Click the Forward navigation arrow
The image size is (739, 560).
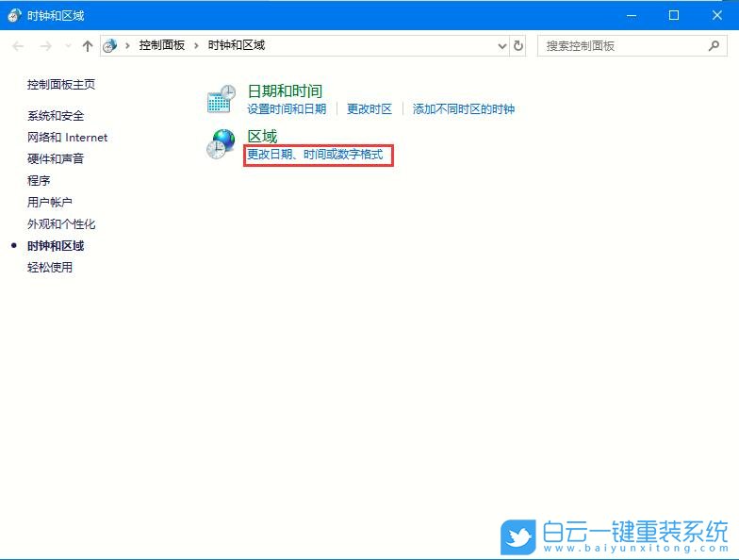click(x=45, y=46)
